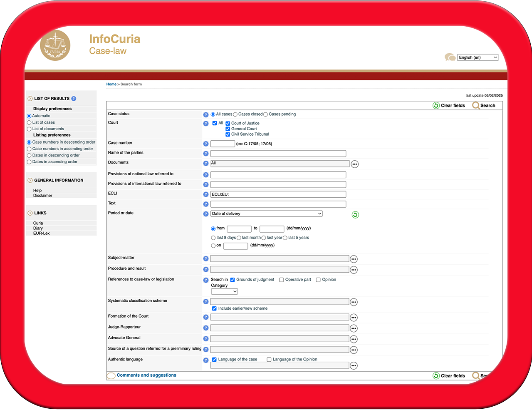Click the Comments and suggestions bubble icon
The width and height of the screenshot is (532, 410).
coord(111,376)
